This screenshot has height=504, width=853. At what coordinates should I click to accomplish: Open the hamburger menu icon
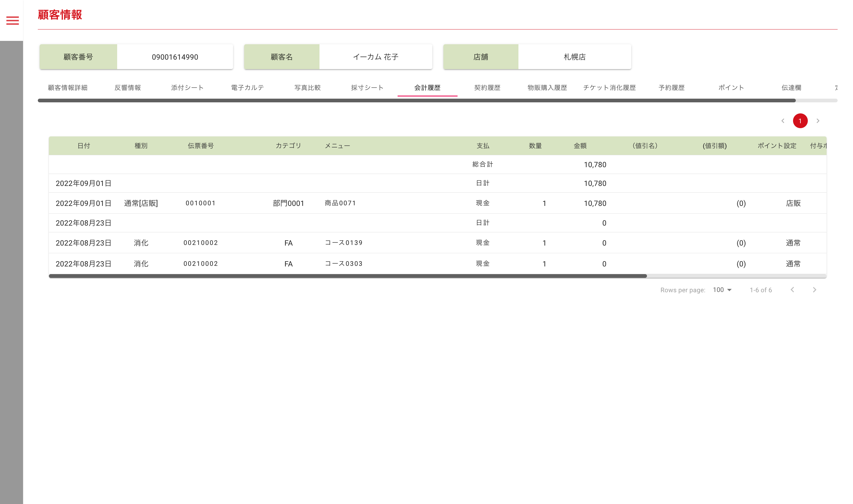13,21
